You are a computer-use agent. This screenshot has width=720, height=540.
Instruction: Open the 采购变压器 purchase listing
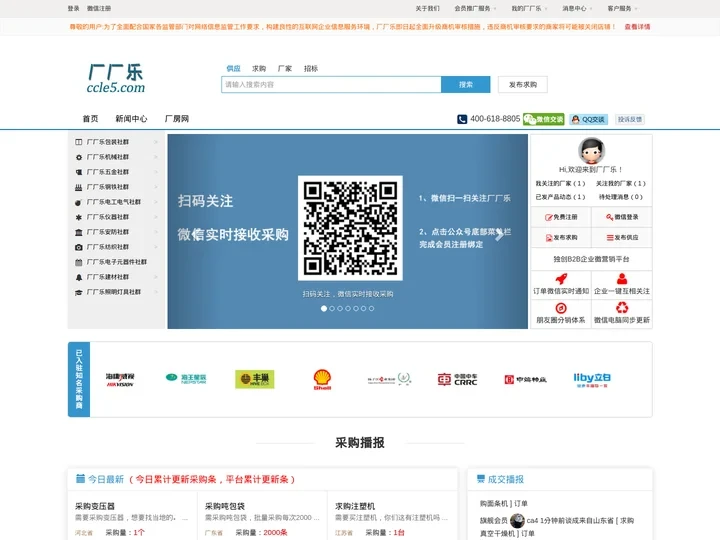click(x=95, y=506)
